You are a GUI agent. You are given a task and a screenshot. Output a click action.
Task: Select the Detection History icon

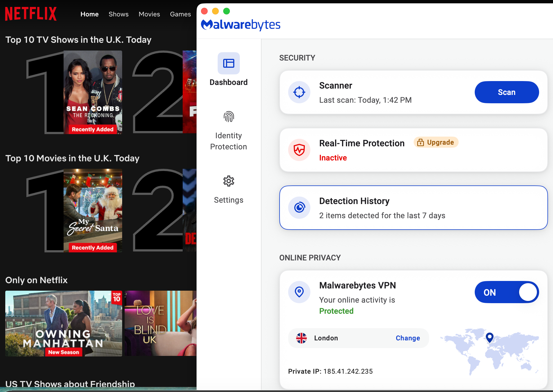point(299,207)
